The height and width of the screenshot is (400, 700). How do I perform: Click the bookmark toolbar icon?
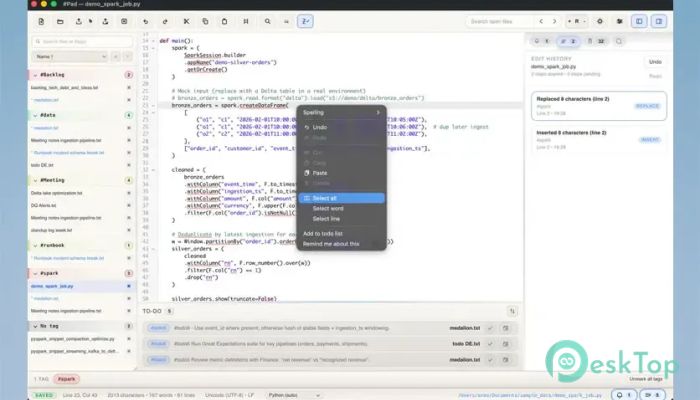pyautogui.click(x=246, y=21)
